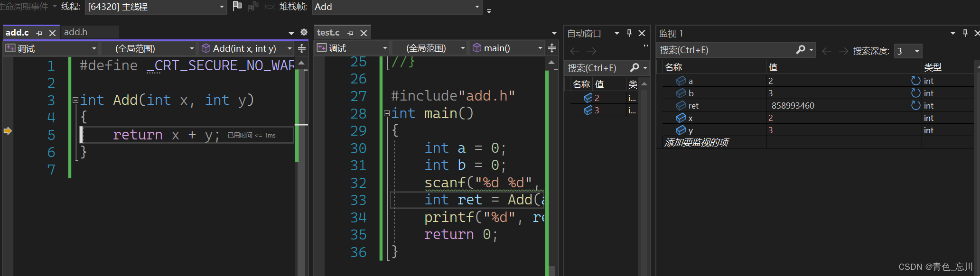Click the flag icon beside the thread selector
The height and width of the screenshot is (276, 980).
[237, 6]
